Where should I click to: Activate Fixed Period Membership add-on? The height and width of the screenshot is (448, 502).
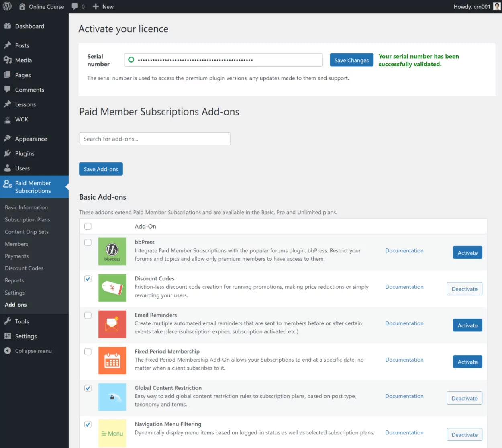pyautogui.click(x=467, y=362)
